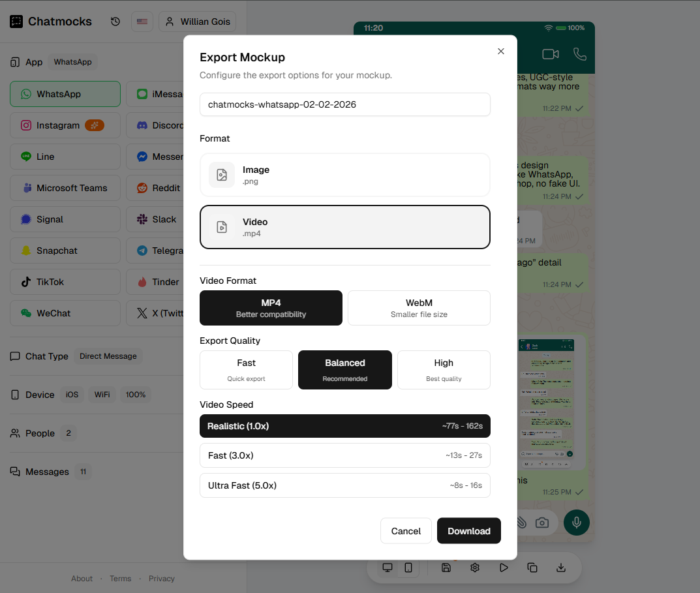Open the save mockup icon in bottom toolbar
The image size is (700, 593).
[446, 568]
